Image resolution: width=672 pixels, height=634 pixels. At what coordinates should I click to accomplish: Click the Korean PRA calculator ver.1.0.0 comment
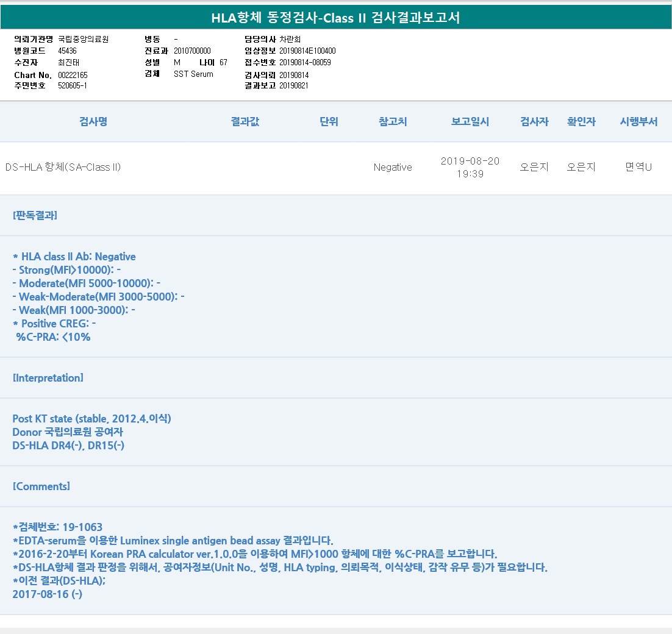(x=255, y=554)
